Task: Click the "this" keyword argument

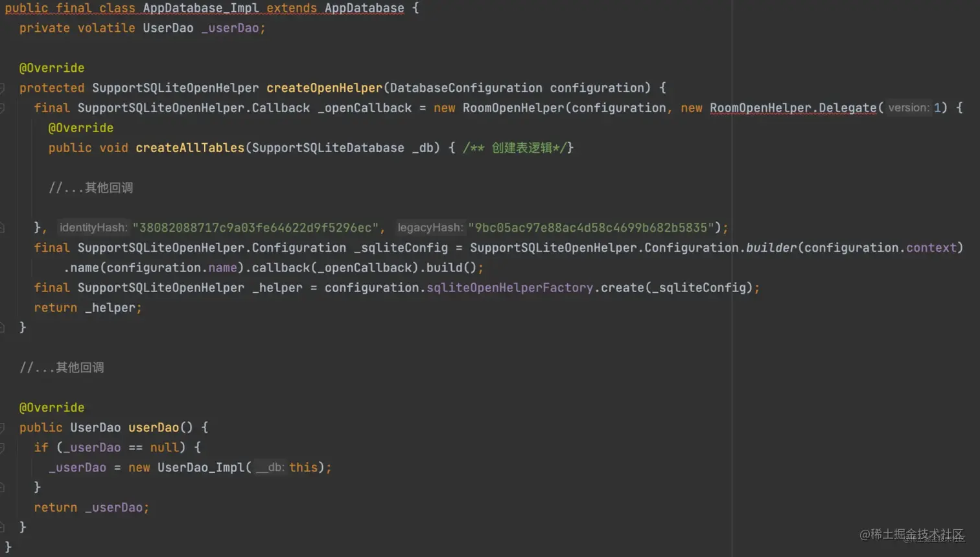Action: [x=303, y=468]
